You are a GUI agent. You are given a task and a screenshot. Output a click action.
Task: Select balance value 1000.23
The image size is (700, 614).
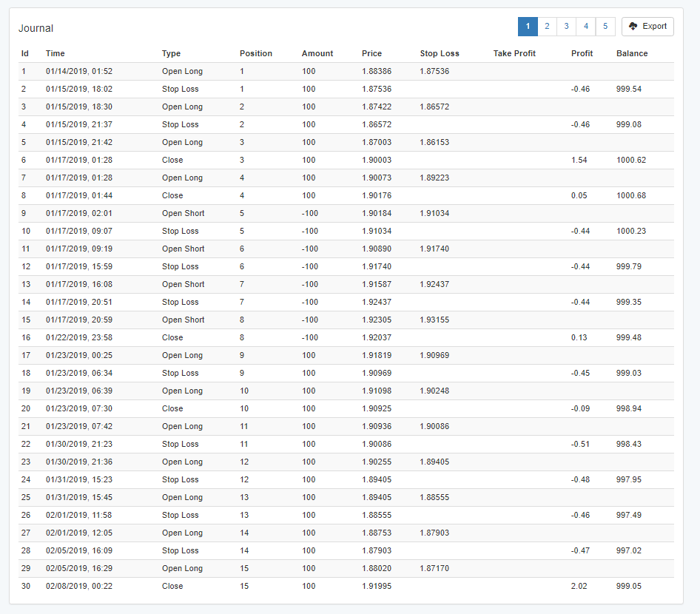pyautogui.click(x=631, y=231)
